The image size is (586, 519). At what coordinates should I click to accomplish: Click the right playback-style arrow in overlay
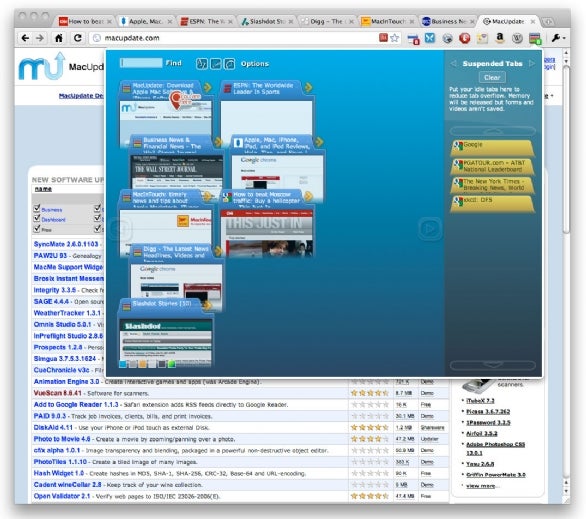430,228
